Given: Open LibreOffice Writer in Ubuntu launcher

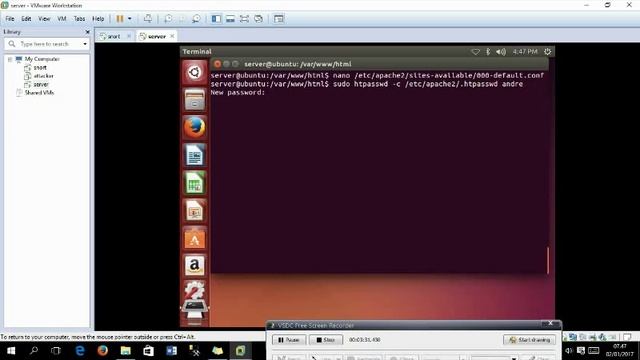Looking at the screenshot, I should click(194, 156).
